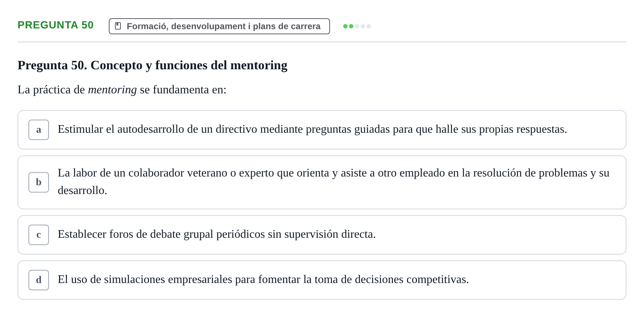Select the letter 'd' answer box
The width and height of the screenshot is (644, 318).
(x=39, y=280)
